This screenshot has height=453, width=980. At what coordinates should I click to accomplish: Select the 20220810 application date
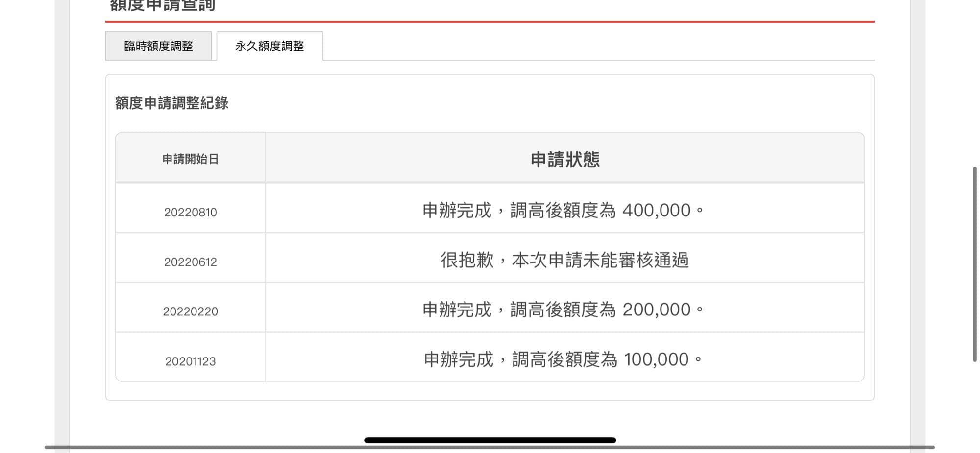pyautogui.click(x=190, y=212)
